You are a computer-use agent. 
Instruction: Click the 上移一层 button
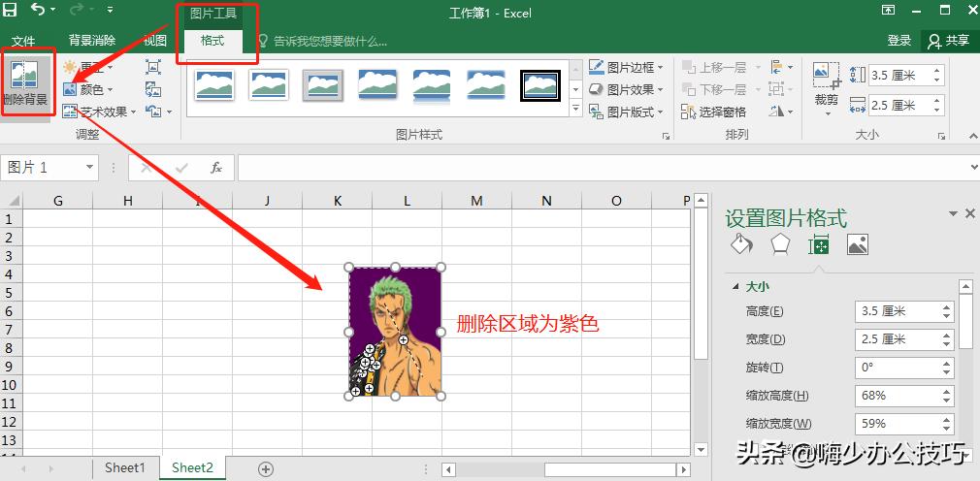tap(715, 67)
